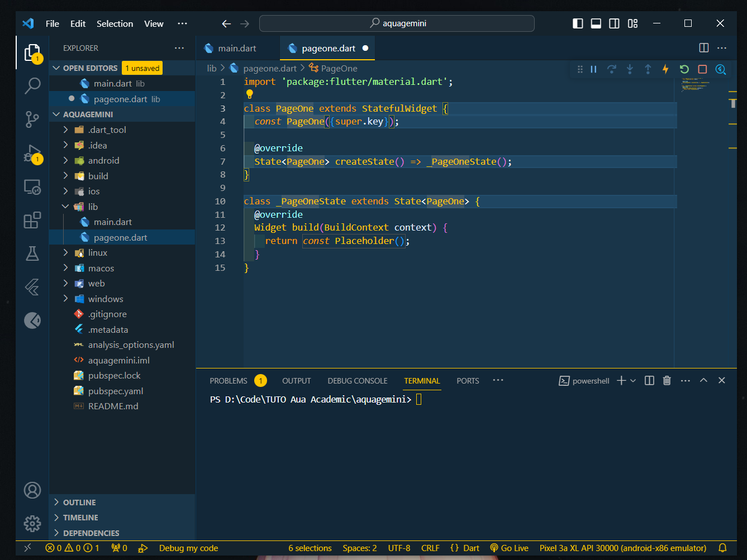Viewport: 747px width, 560px height.
Task: Switch to the Output panel tab
Action: click(x=296, y=381)
